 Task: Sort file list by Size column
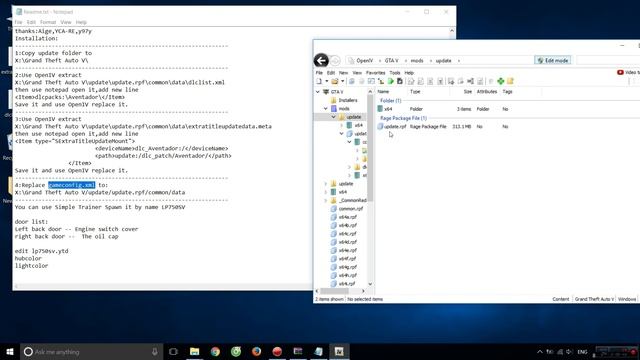coord(467,92)
